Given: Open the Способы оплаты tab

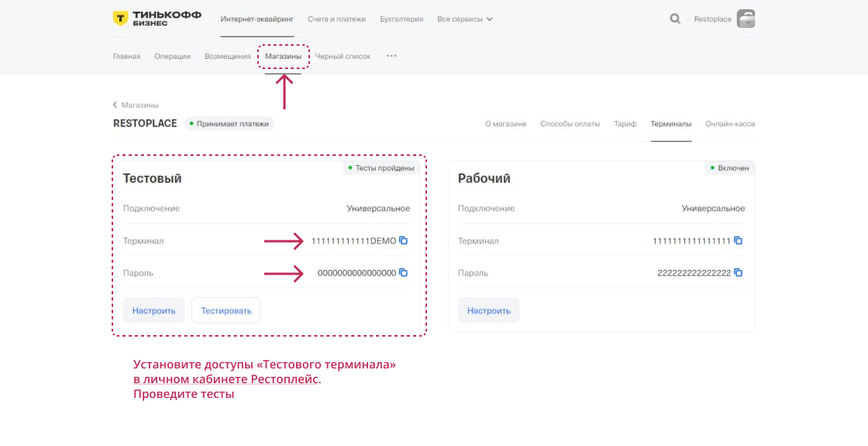Looking at the screenshot, I should 570,123.
